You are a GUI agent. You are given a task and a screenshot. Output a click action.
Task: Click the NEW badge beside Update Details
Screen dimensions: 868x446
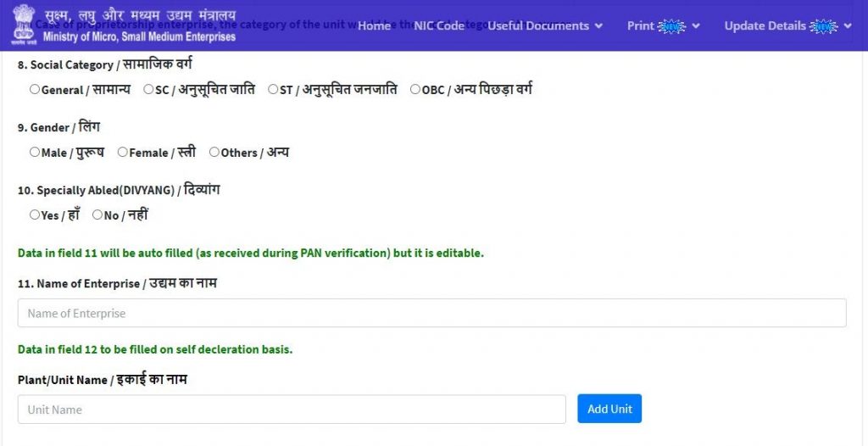(x=823, y=26)
